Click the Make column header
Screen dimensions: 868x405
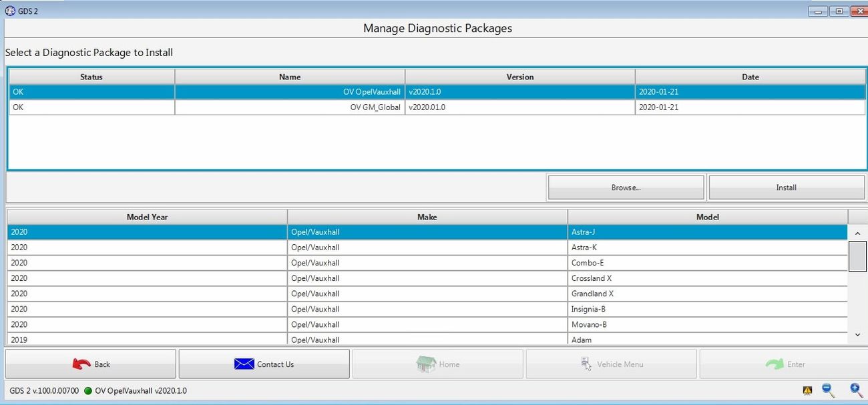(x=427, y=217)
